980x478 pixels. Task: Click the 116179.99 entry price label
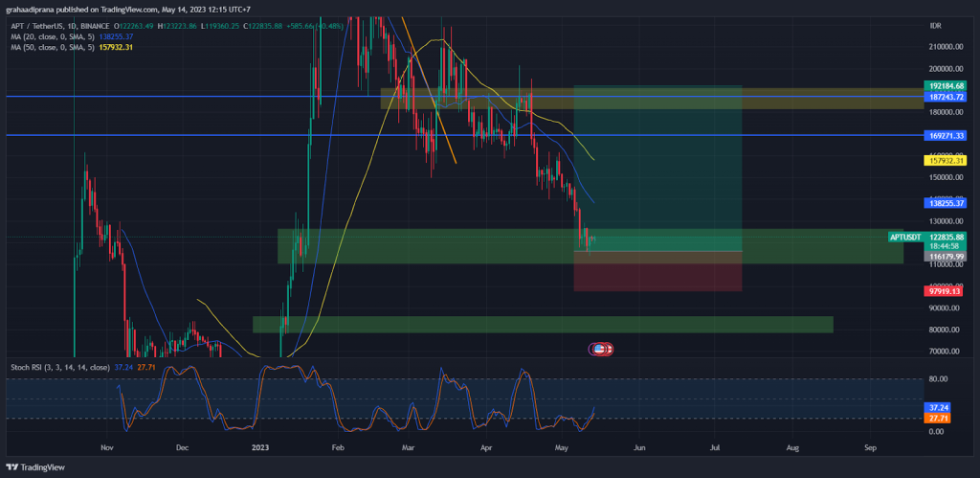(x=945, y=256)
